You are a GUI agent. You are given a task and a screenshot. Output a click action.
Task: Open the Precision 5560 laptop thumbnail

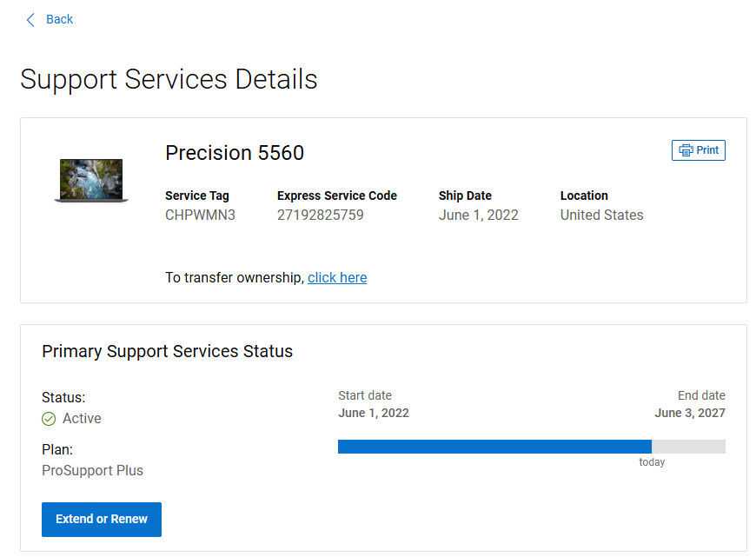coord(91,181)
